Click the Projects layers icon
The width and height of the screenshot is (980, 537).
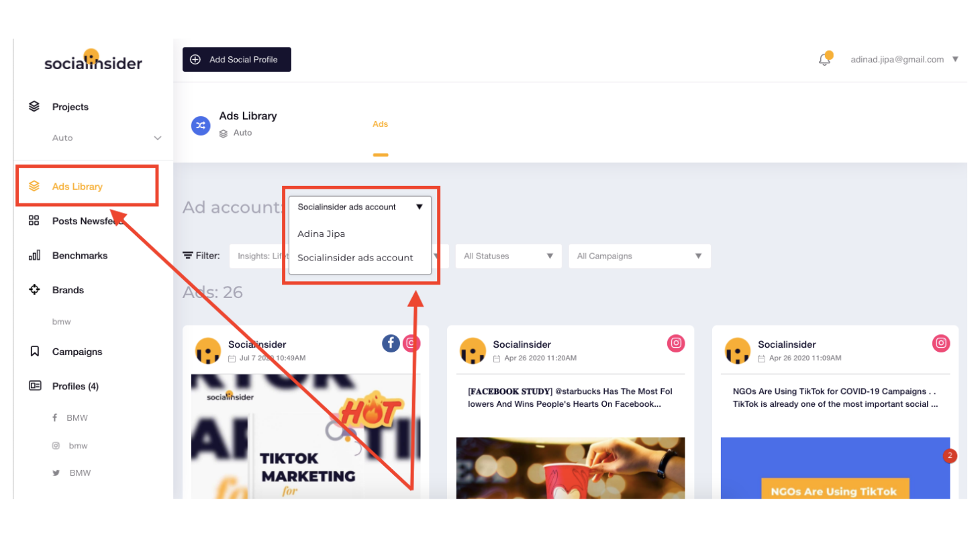pos(34,107)
